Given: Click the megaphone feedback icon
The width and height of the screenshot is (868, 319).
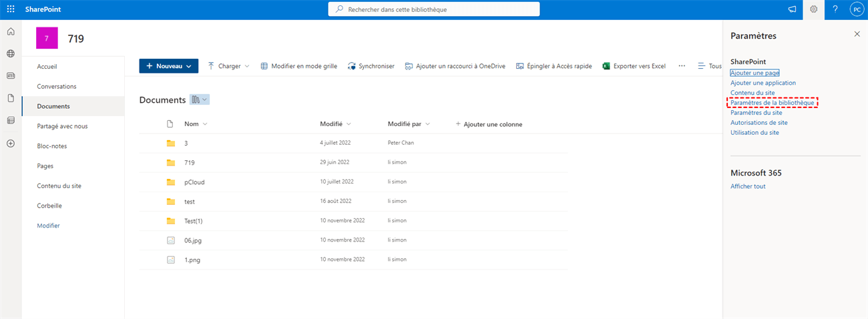Looking at the screenshot, I should pos(792,9).
